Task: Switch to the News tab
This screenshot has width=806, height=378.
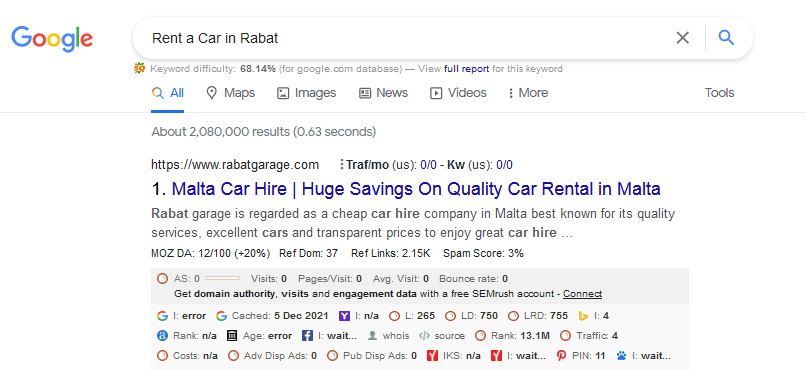Action: (383, 93)
